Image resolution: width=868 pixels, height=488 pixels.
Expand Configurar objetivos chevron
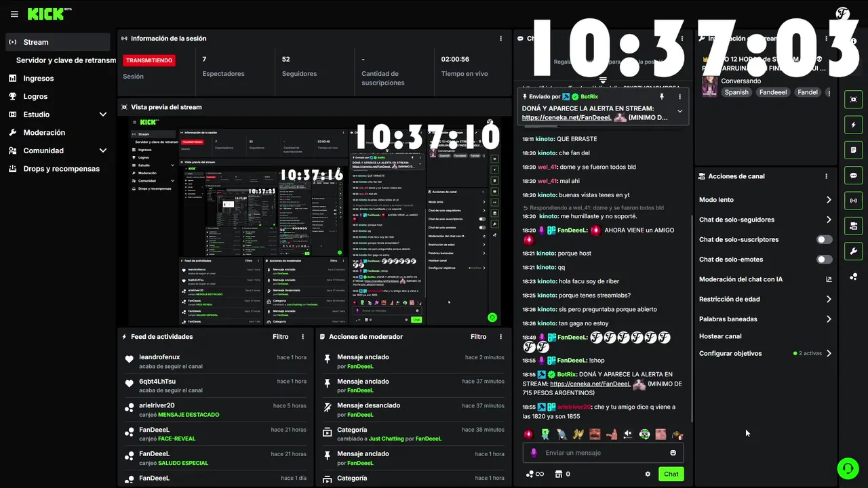tap(829, 353)
